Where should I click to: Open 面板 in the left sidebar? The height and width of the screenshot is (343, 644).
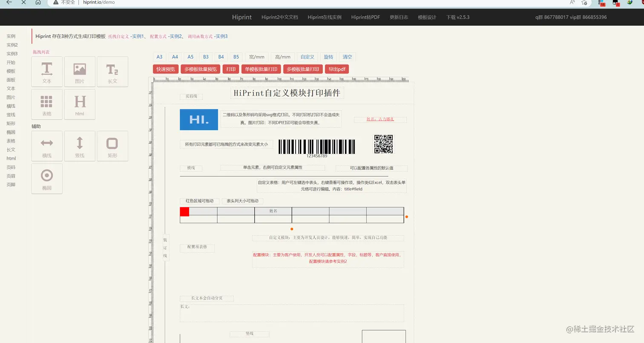11,80
